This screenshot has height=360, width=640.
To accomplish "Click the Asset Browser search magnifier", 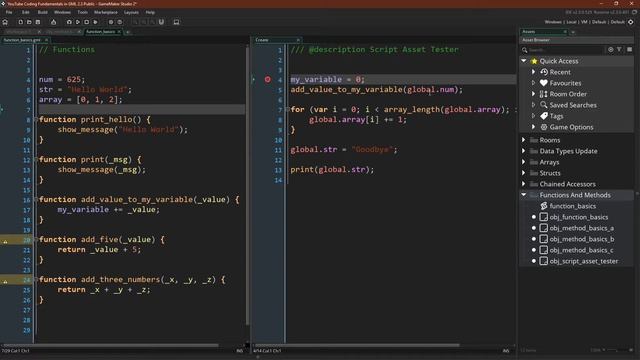I will coord(524,50).
